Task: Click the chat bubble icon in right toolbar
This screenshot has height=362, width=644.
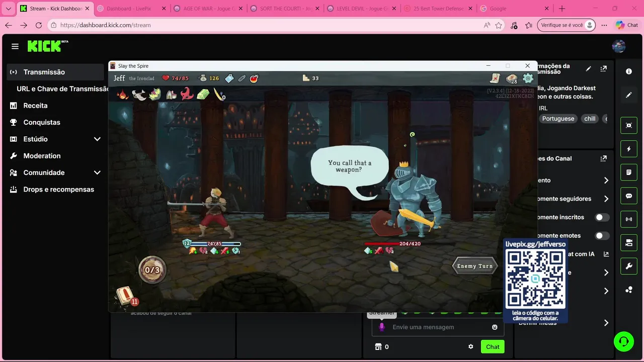Action: (x=629, y=196)
